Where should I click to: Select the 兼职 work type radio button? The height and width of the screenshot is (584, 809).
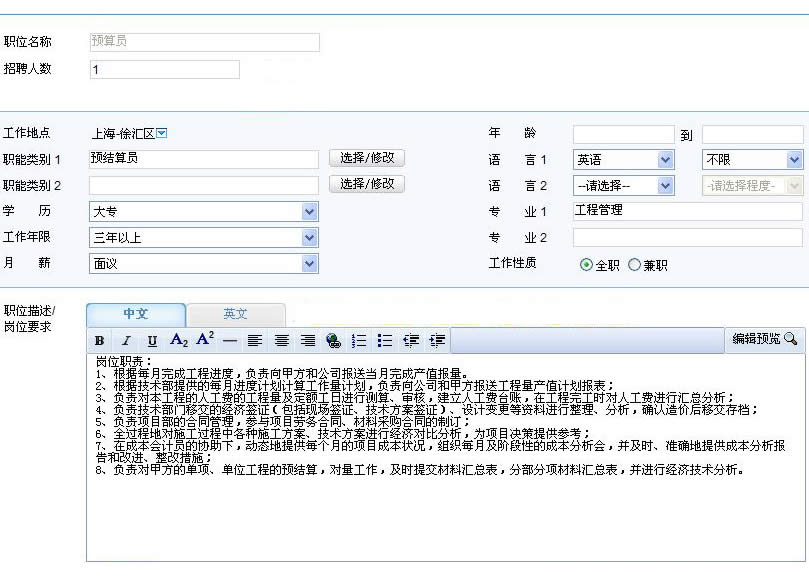click(x=634, y=265)
